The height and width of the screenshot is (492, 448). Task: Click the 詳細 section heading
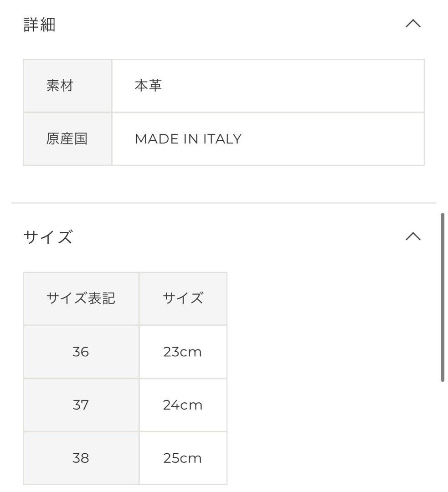pos(40,25)
